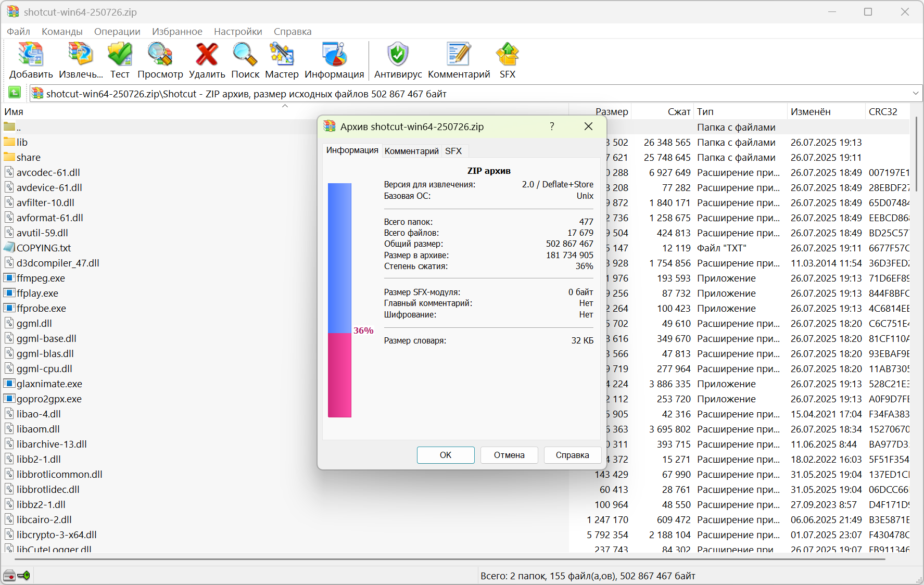924x585 pixels.
Task: Switch to the Комментарий tab in dialog
Action: (411, 151)
